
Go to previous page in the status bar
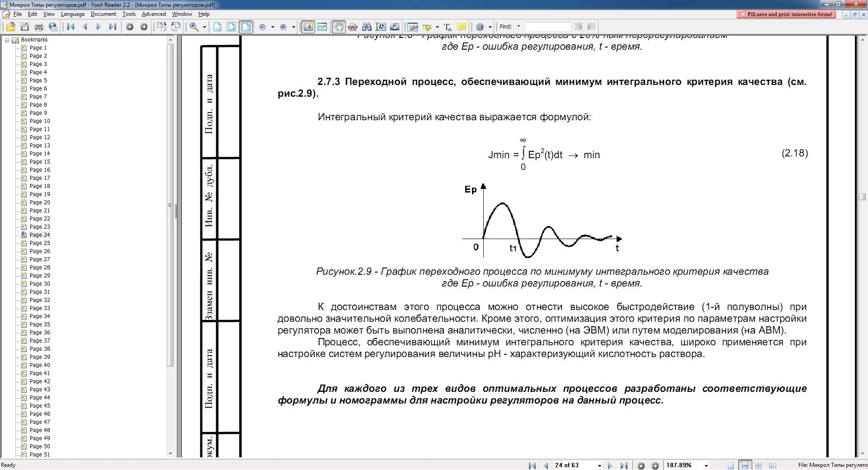tap(546, 465)
